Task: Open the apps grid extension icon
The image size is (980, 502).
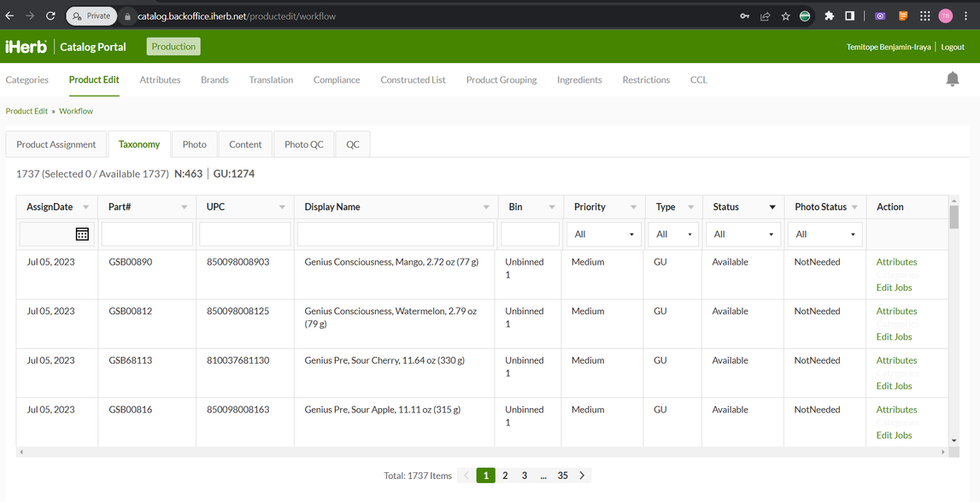Action: [925, 16]
